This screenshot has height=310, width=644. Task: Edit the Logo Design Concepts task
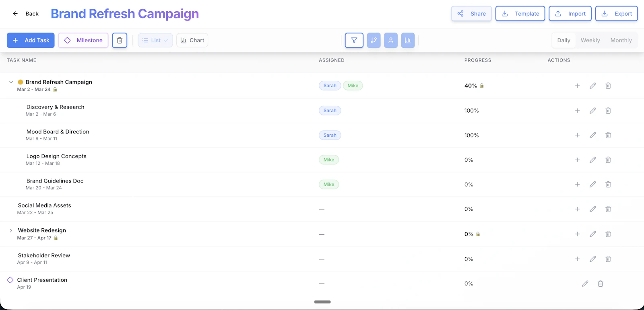coord(593,160)
